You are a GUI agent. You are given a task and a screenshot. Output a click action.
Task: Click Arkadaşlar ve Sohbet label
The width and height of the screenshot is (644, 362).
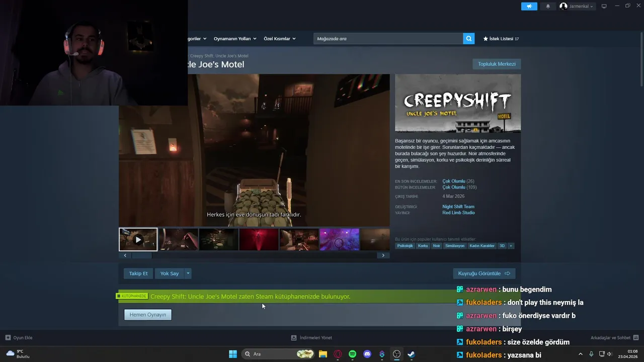(610, 338)
